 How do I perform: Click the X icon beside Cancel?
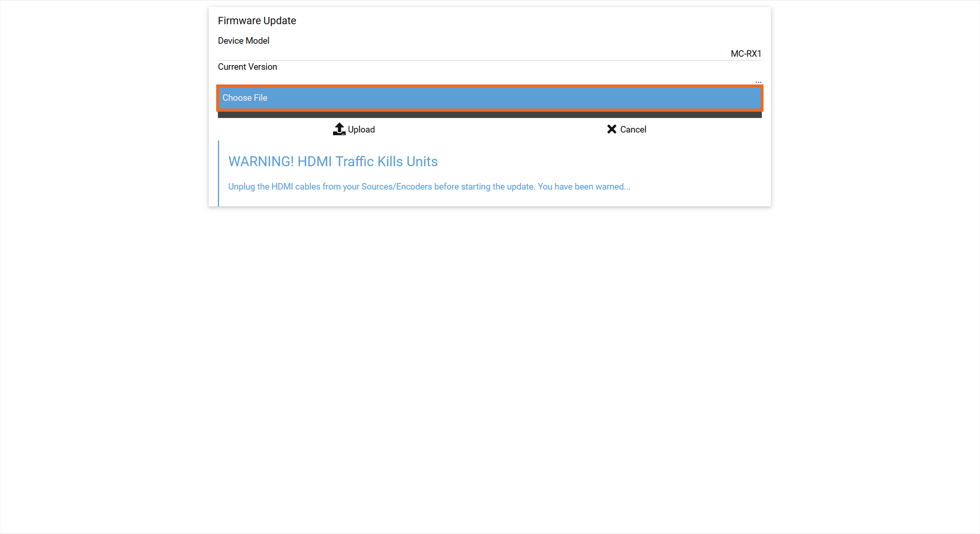coord(611,129)
